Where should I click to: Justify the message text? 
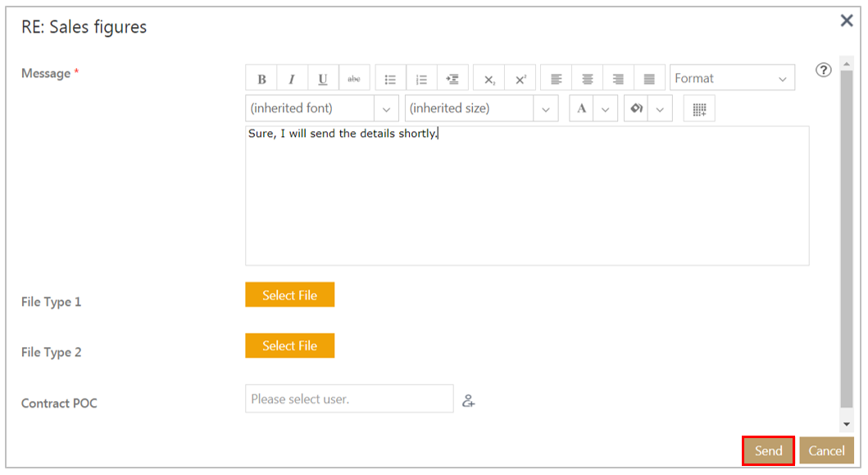[649, 79]
